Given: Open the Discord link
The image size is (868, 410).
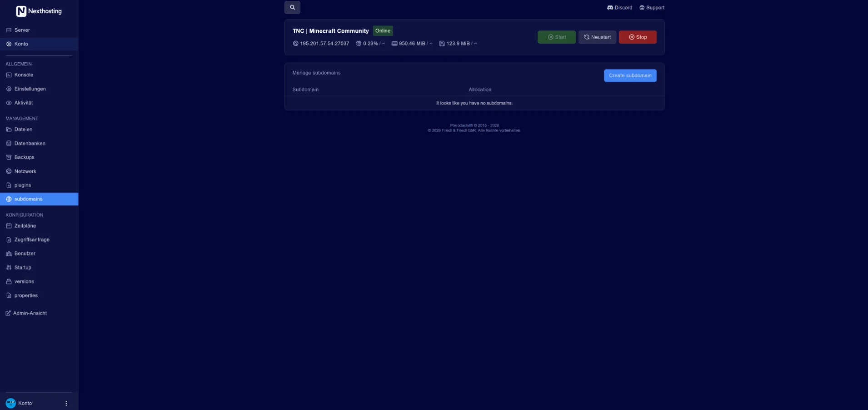Looking at the screenshot, I should pyautogui.click(x=619, y=8).
